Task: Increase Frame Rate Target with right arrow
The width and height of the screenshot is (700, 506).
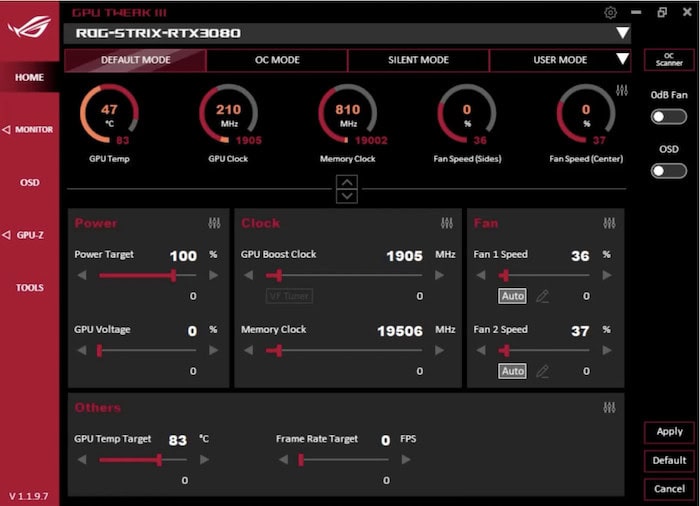Action: click(x=406, y=459)
